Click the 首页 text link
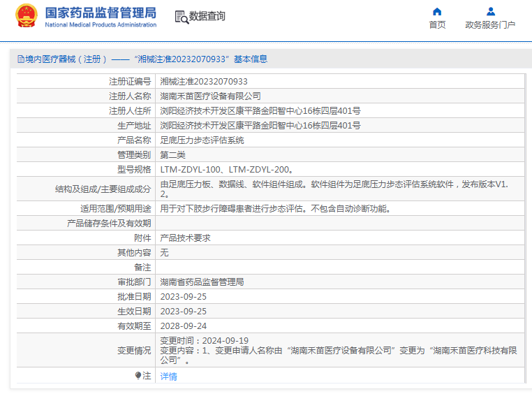 [x=437, y=24]
